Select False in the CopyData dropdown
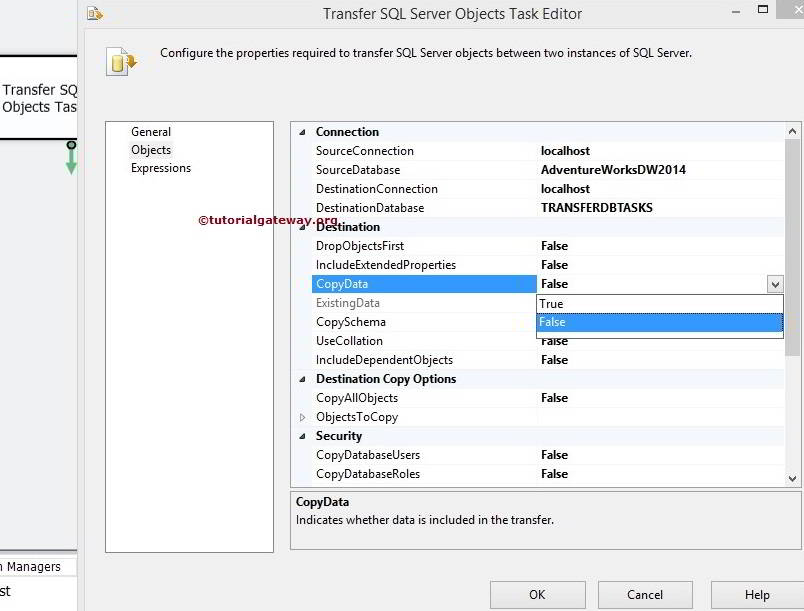This screenshot has width=804, height=611. pyautogui.click(x=551, y=321)
